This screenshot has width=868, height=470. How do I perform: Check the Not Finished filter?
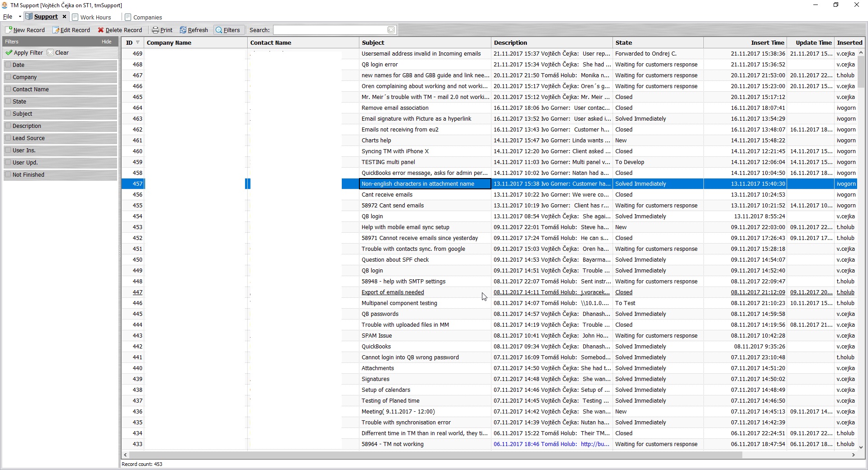tap(8, 174)
